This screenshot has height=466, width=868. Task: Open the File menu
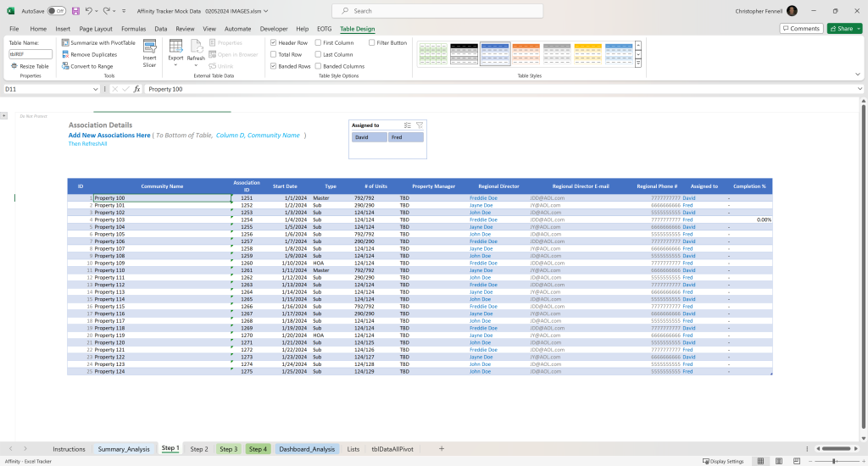[14, 29]
